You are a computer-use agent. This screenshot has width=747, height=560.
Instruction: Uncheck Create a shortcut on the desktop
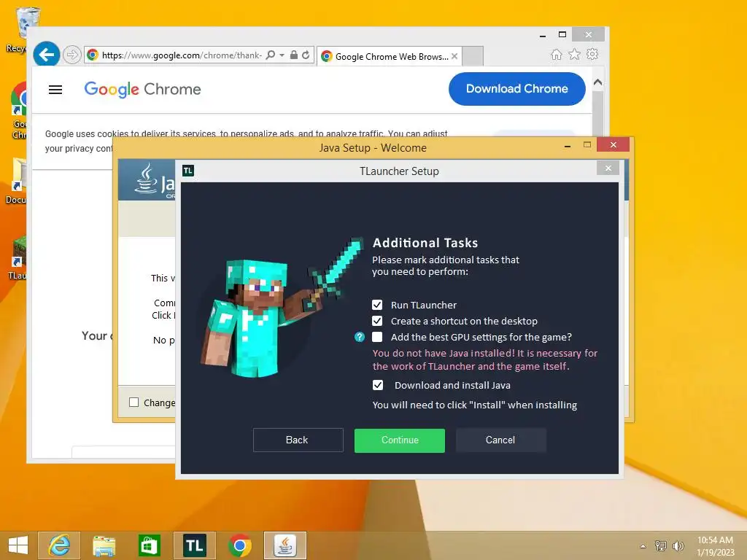[377, 321]
